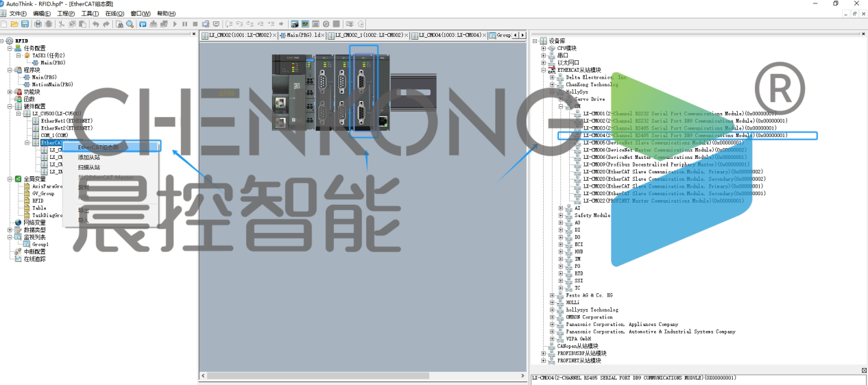Click the New file toolbar icon
The height and width of the screenshot is (385, 868).
[x=4, y=24]
